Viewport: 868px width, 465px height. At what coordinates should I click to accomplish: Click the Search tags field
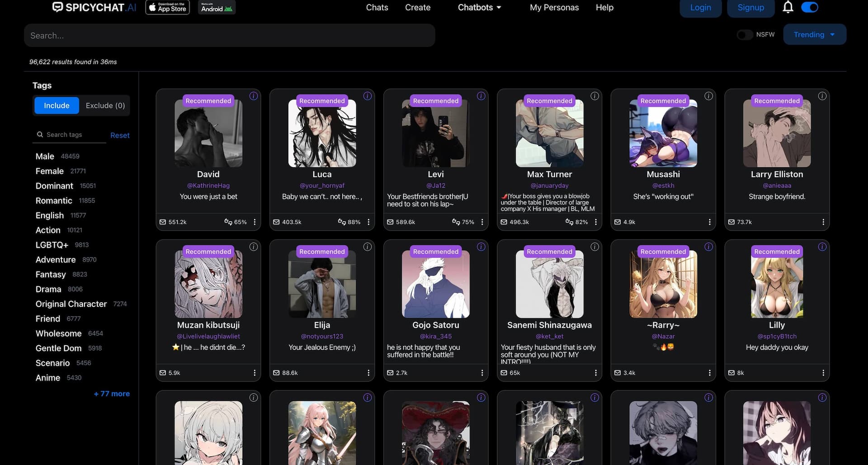[69, 135]
